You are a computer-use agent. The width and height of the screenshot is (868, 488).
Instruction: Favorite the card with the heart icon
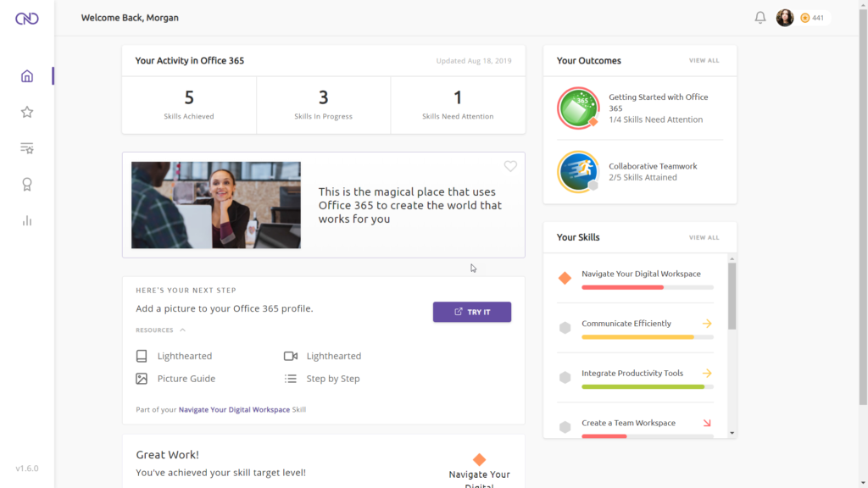coord(510,166)
